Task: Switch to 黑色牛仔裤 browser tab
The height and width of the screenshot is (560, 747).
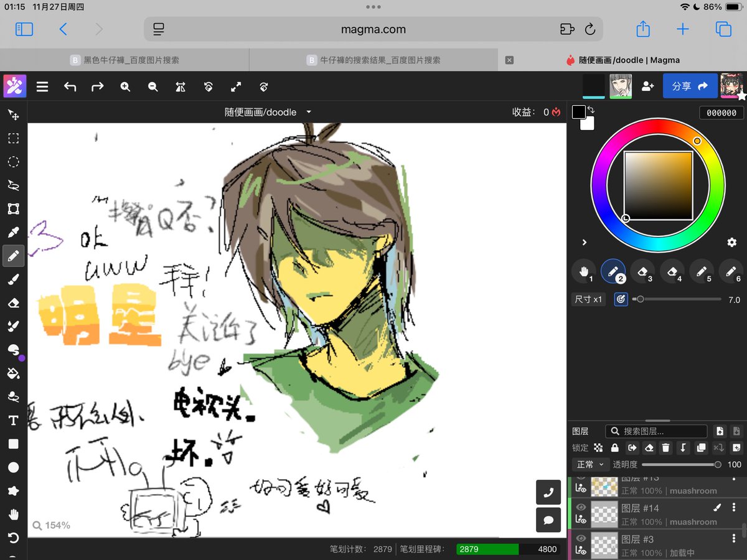Action: 125,60
